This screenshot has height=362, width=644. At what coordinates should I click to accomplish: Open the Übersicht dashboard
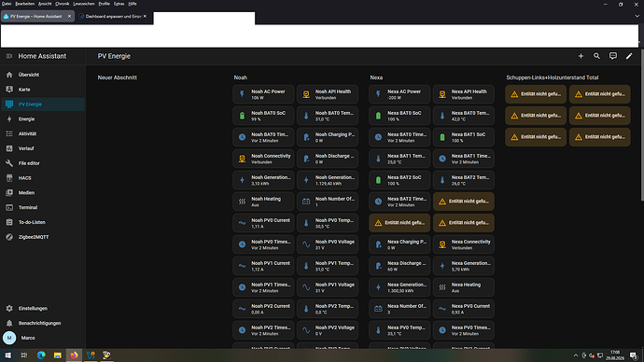pos(43,75)
